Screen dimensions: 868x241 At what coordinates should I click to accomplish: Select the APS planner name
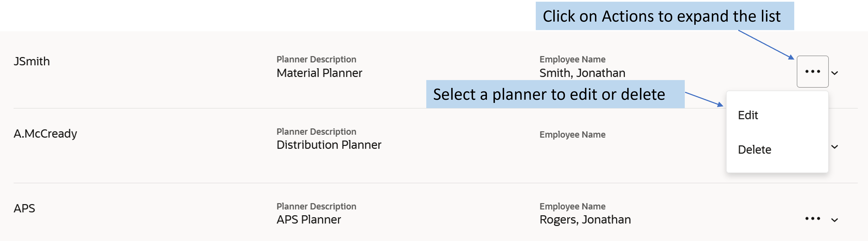click(24, 208)
